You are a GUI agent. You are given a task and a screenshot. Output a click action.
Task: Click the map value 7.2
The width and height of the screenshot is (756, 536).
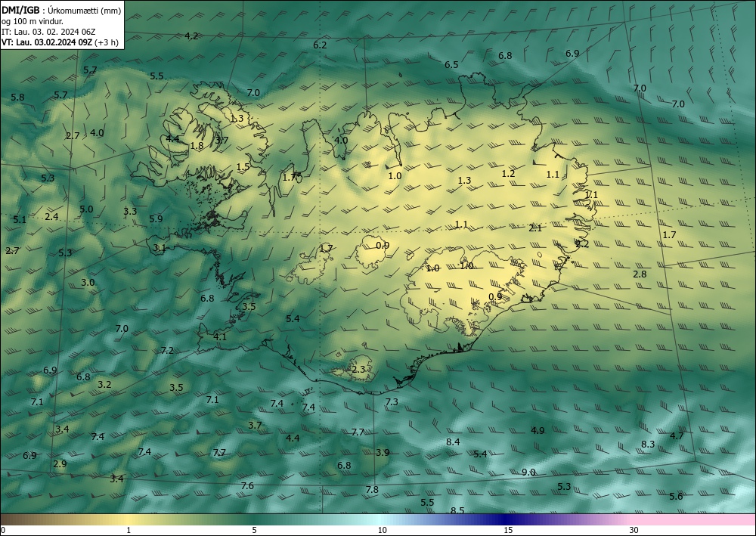(x=167, y=350)
